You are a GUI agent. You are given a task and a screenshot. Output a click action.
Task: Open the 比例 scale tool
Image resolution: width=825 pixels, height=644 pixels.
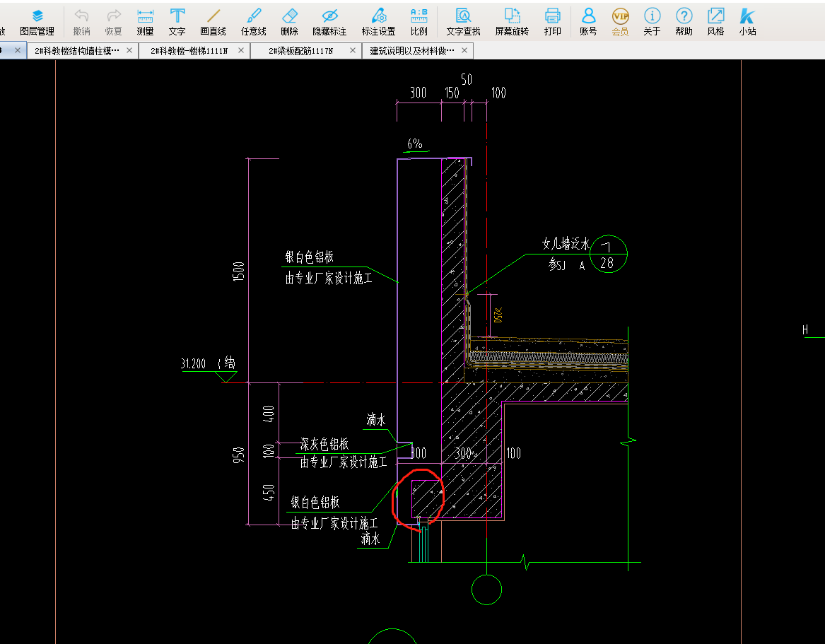point(419,22)
